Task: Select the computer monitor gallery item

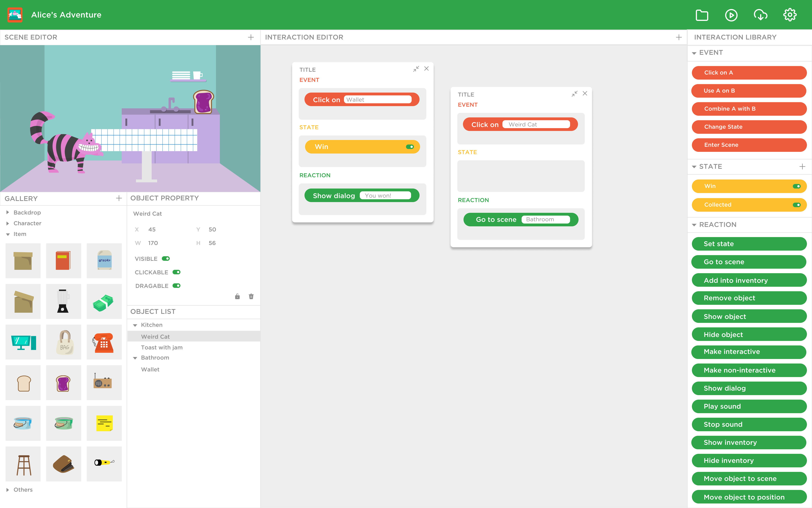Action: [x=23, y=342]
